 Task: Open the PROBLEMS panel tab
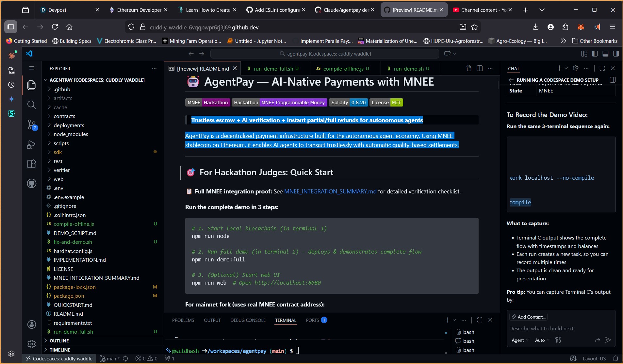coord(183,320)
